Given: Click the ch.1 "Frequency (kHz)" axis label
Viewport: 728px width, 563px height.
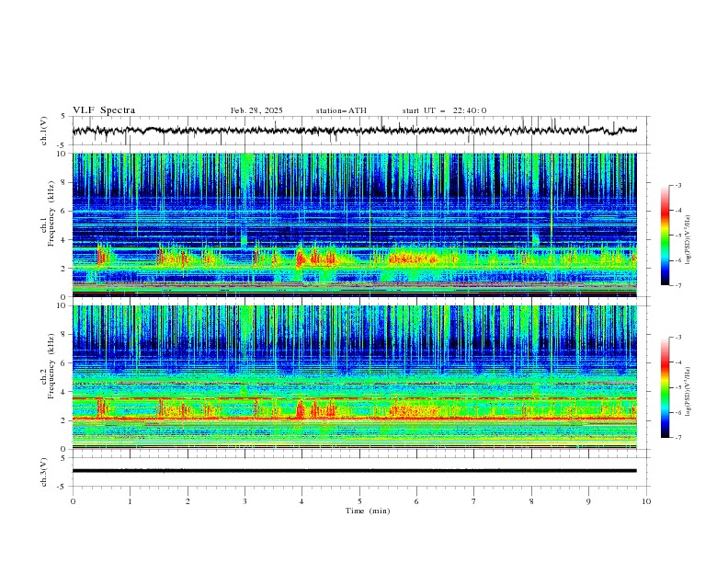Looking at the screenshot, I should coord(51,213).
